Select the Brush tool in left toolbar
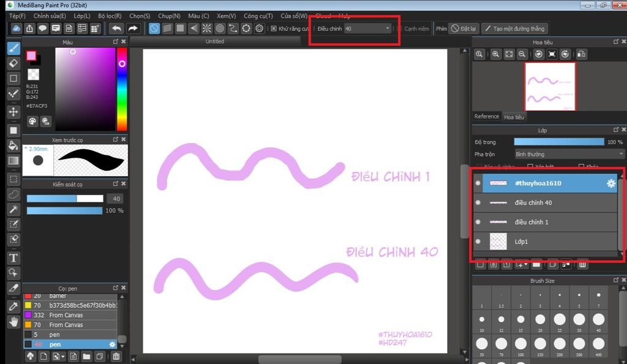The image size is (627, 364). (13, 48)
